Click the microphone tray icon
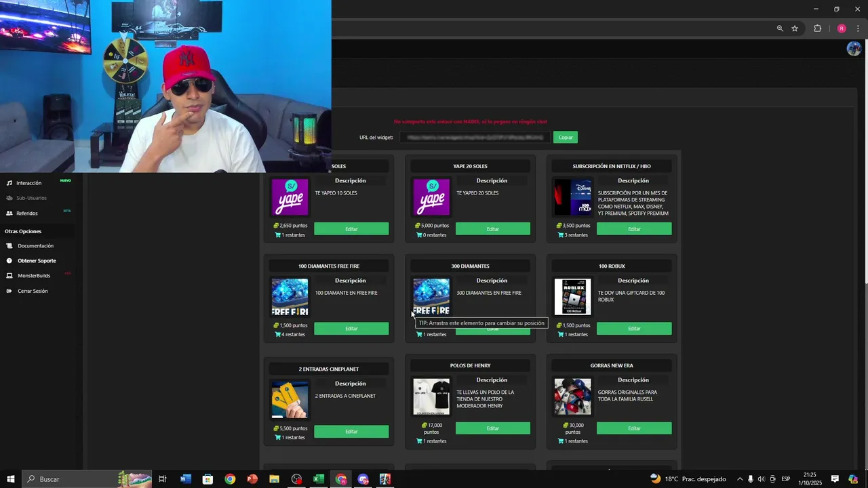This screenshot has width=868, height=488. click(x=750, y=479)
